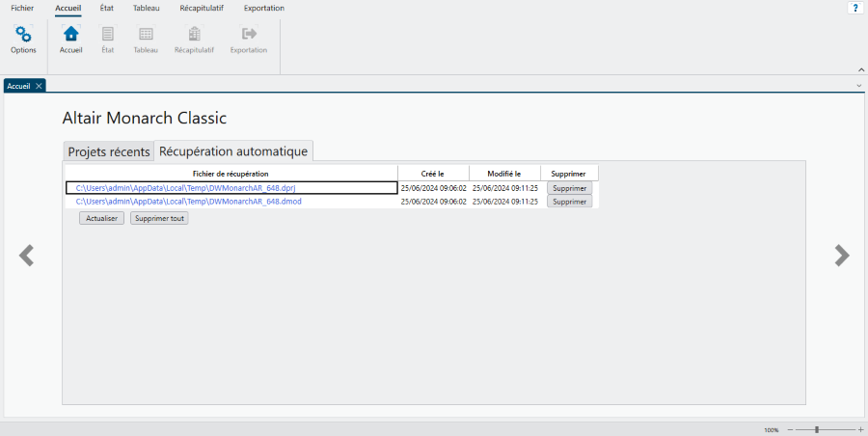Open the Exportation menu tab

coord(263,8)
